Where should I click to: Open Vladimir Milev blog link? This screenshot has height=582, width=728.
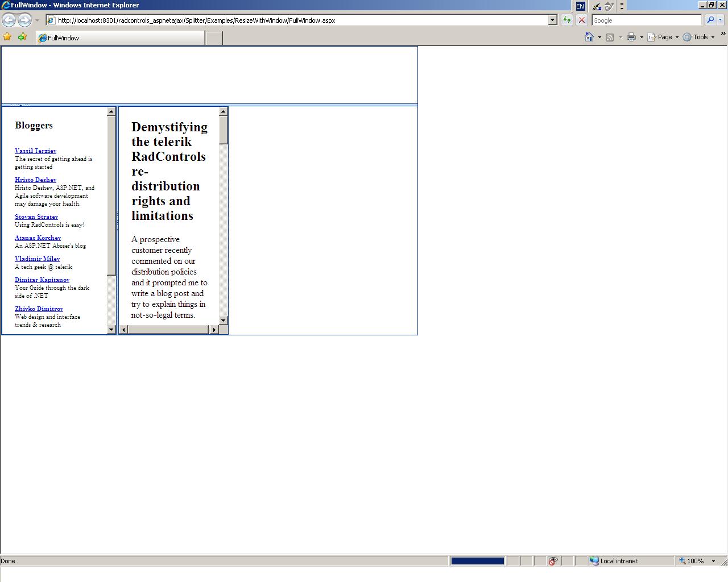point(37,259)
